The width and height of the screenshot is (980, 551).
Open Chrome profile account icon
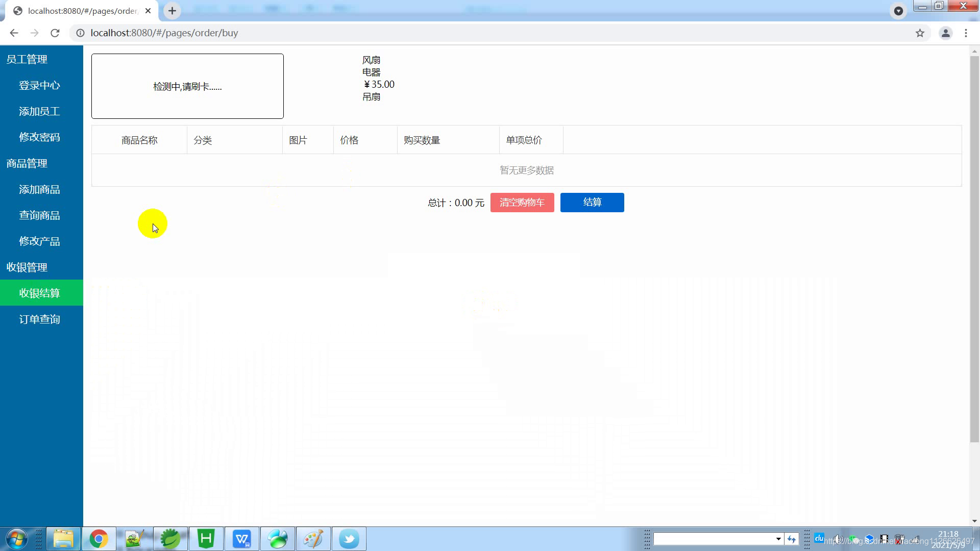tap(945, 33)
